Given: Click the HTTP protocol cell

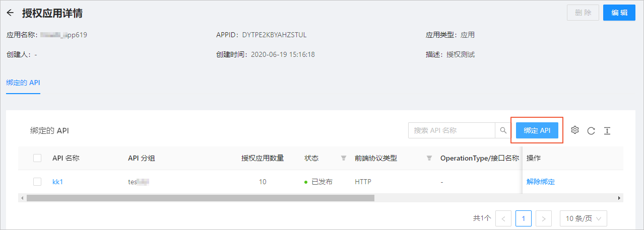Looking at the screenshot, I should point(363,182).
